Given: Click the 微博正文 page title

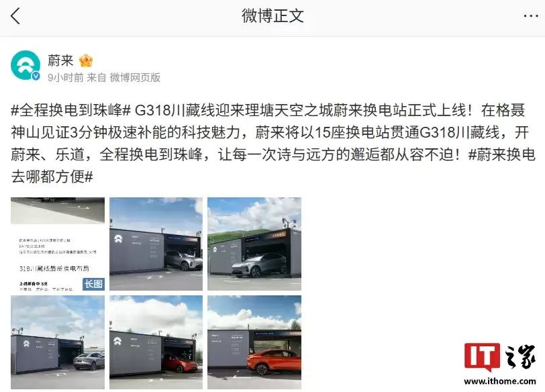Looking at the screenshot, I should pyautogui.click(x=272, y=16).
